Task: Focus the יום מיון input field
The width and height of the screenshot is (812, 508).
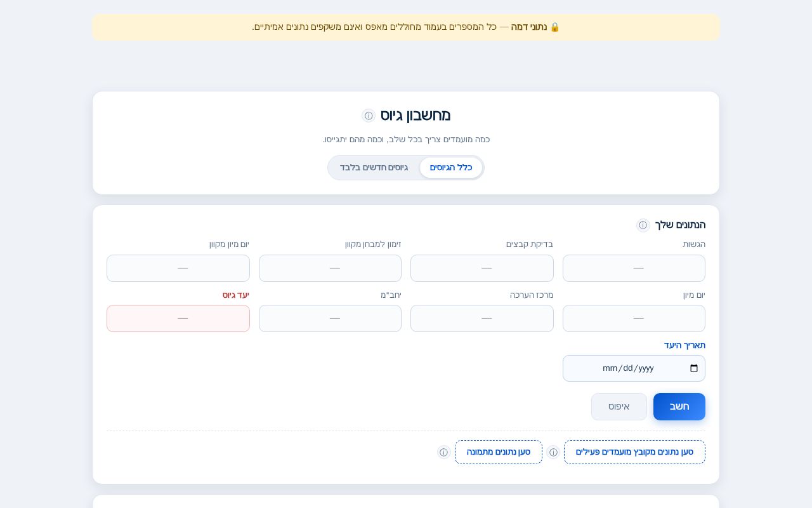Action: tap(634, 318)
